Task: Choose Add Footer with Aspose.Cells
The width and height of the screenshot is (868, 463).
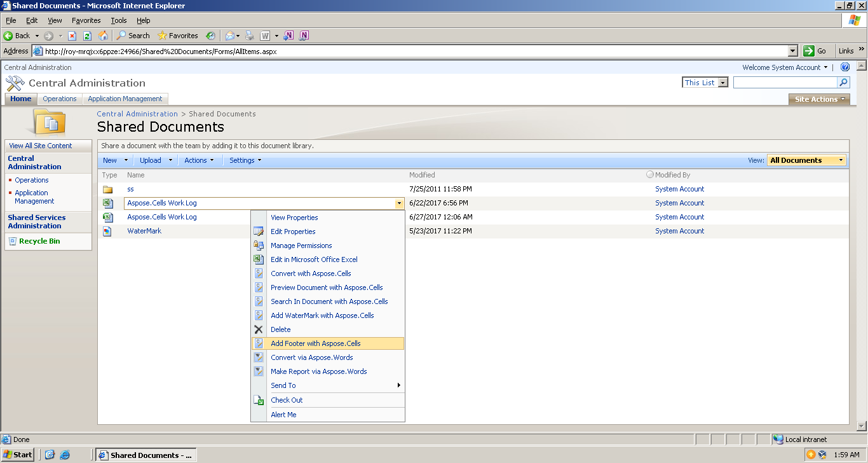Action: (x=328, y=343)
